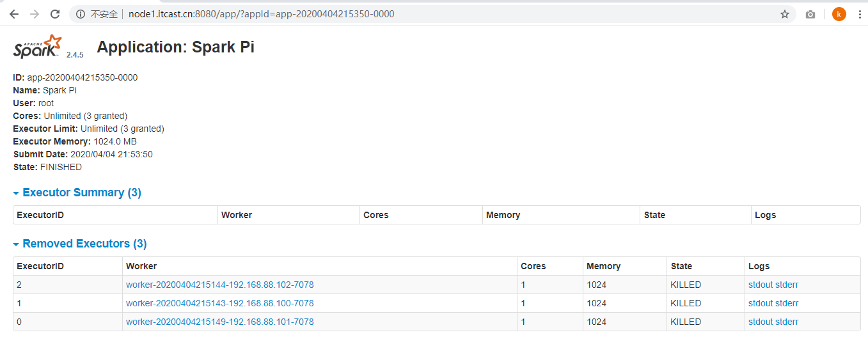Select the ID app-20200404215350-0000 line
868x337 pixels.
click(75, 77)
